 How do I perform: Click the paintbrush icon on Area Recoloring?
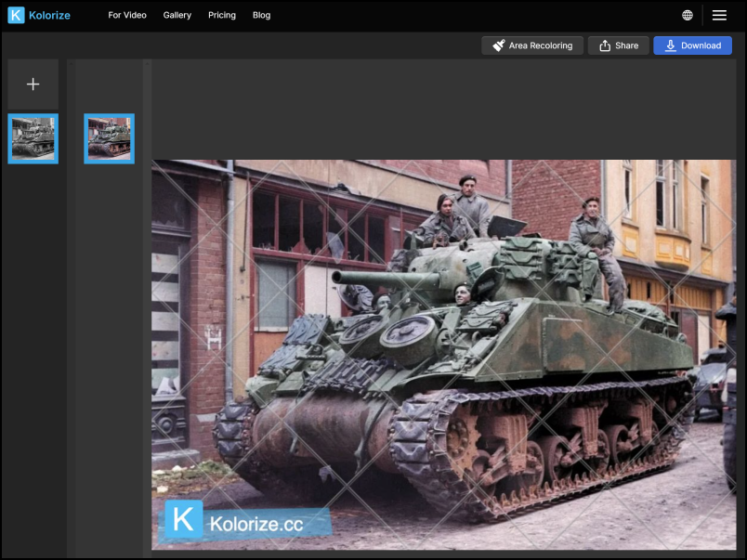[499, 46]
